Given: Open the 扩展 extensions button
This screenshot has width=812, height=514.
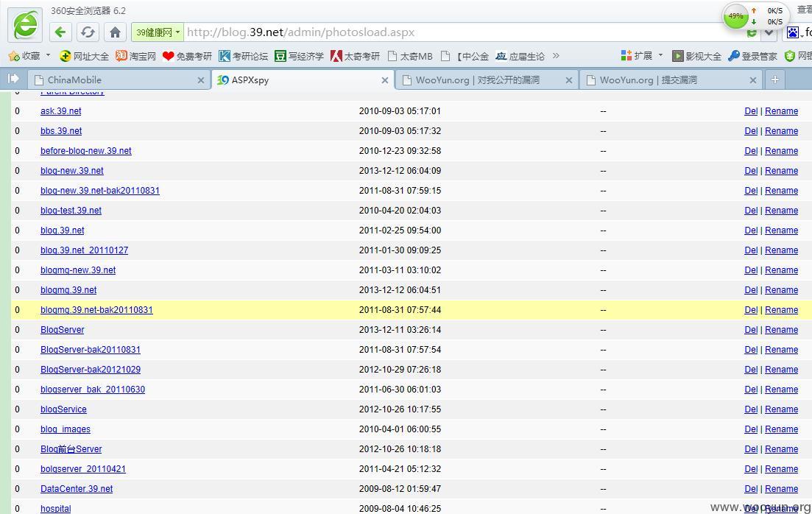Looking at the screenshot, I should pos(637,55).
